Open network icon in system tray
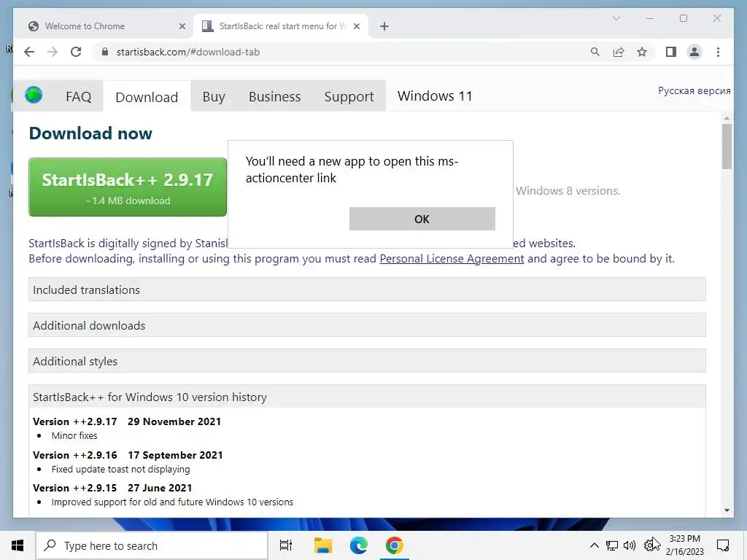This screenshot has width=747, height=560. [x=612, y=545]
